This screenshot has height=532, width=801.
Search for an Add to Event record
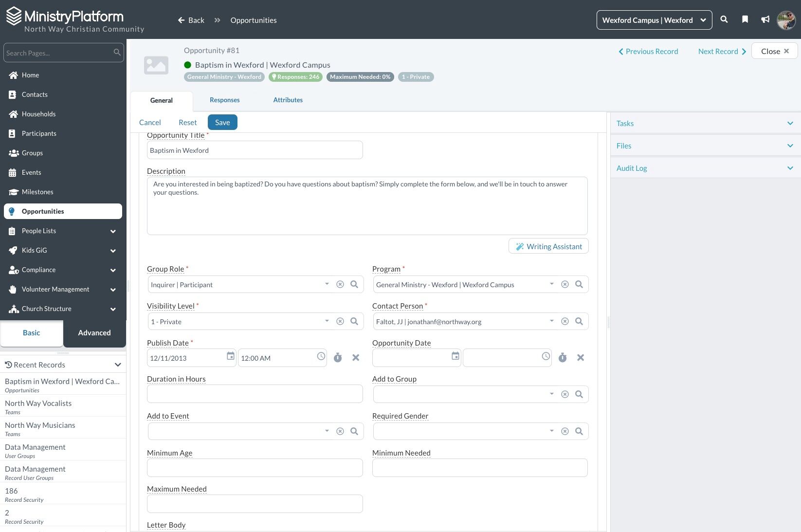point(354,431)
